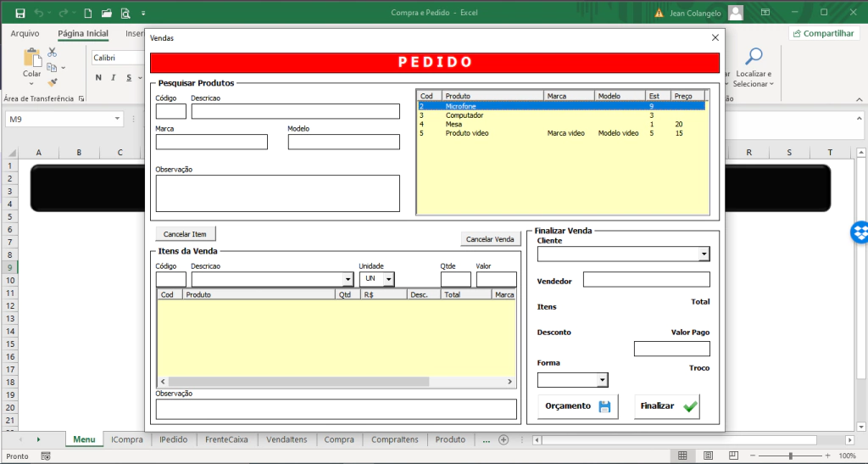Click the Dropbox badge icon

click(859, 232)
